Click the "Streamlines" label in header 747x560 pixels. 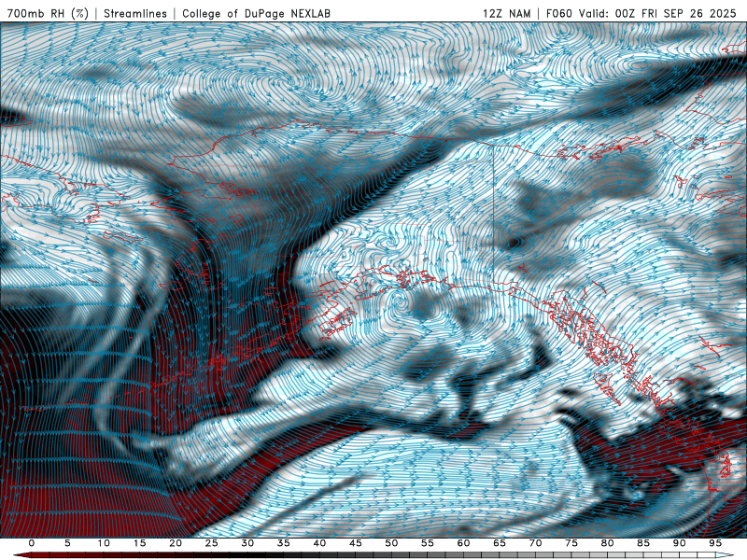point(135,13)
